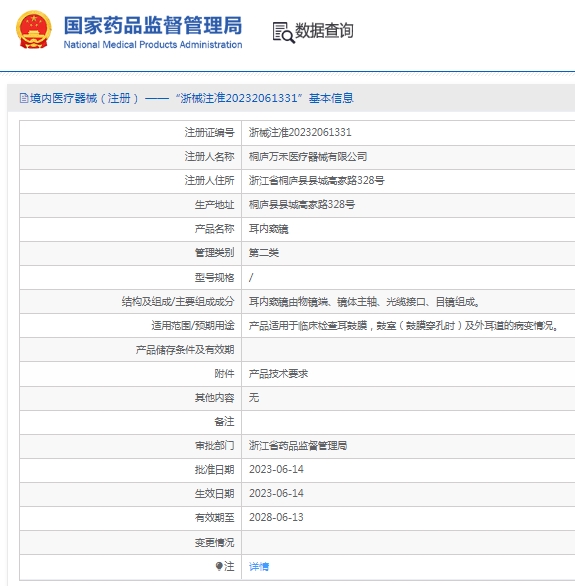Open the 详情 link
The height and width of the screenshot is (586, 575).
click(259, 567)
